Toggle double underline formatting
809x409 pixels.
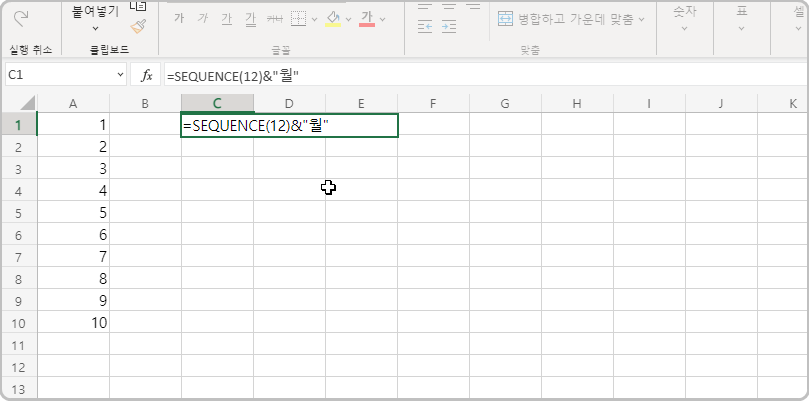(250, 20)
